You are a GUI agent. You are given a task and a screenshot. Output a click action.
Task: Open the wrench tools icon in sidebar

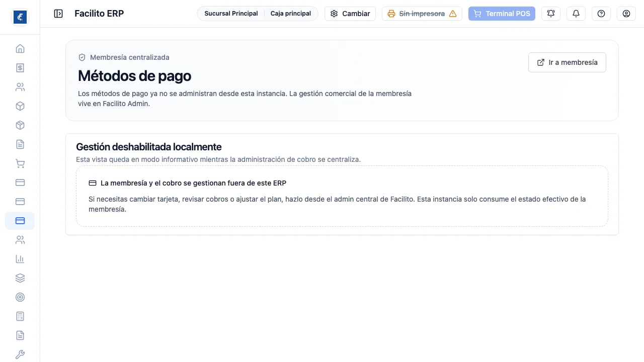[20, 354]
